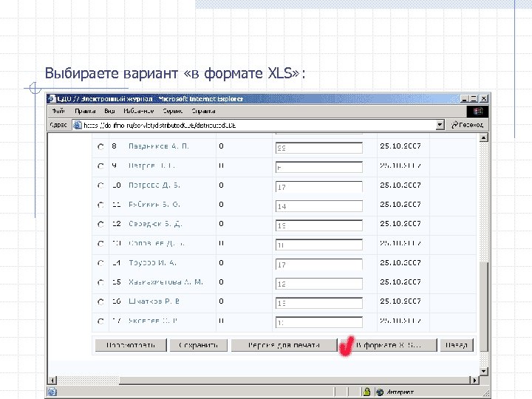Click the horizontal scrollbar left arrow
This screenshot has width=532, height=399.
coord(52,381)
